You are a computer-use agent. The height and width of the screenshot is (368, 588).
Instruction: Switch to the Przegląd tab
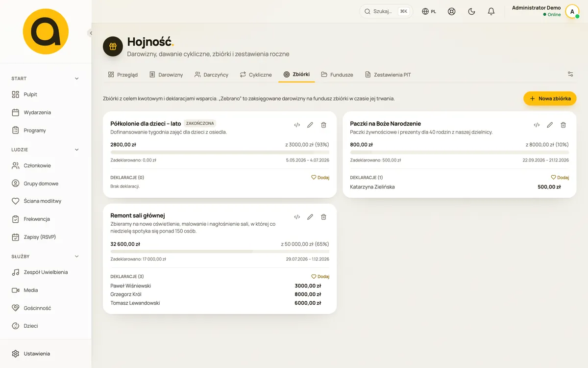coord(122,75)
